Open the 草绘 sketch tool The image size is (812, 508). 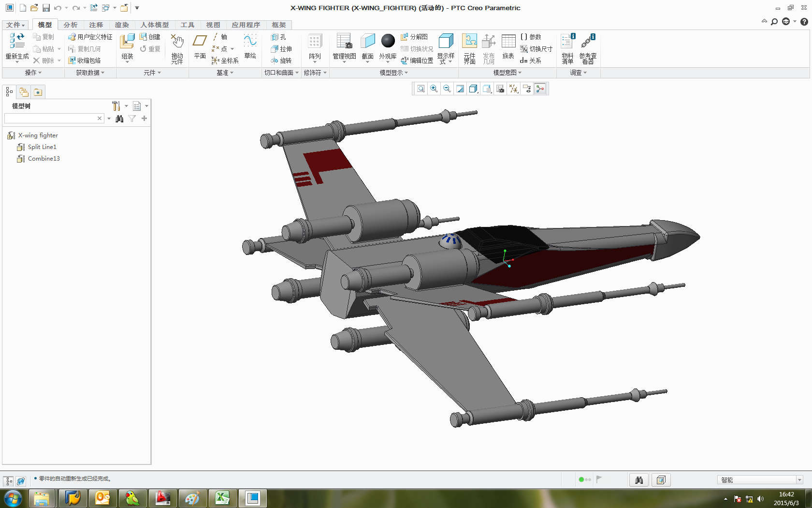pos(250,46)
